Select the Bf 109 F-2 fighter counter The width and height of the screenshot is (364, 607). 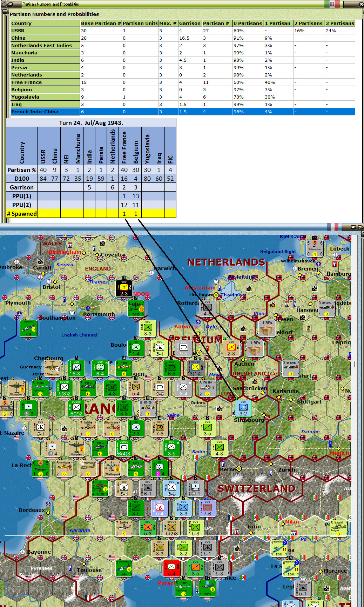tap(148, 409)
